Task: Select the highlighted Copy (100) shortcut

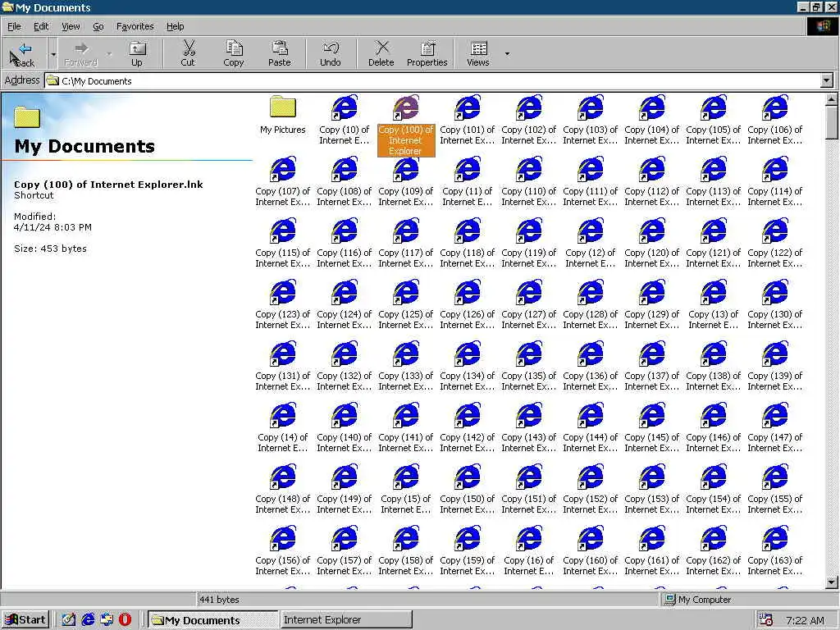Action: [406, 126]
